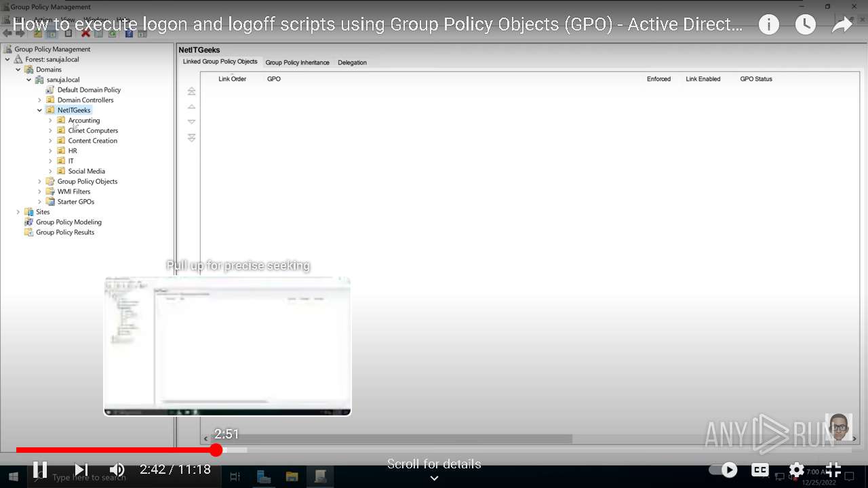
Task: Switch to Linked Group Policy Objects tab
Action: 220,62
